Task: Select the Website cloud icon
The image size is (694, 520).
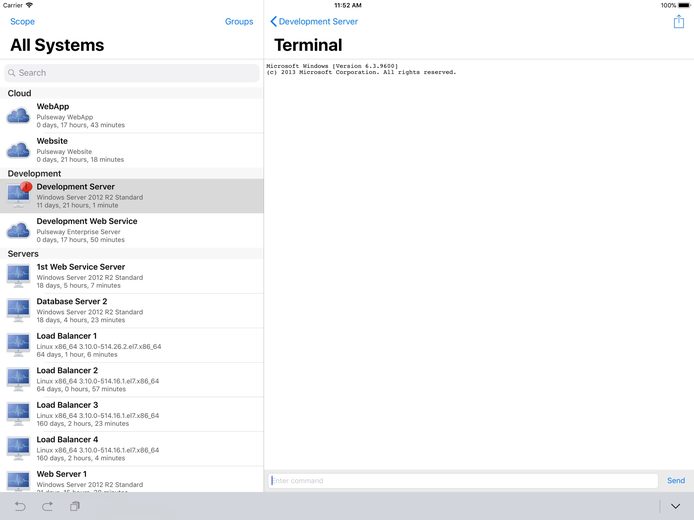Action: coord(18,150)
